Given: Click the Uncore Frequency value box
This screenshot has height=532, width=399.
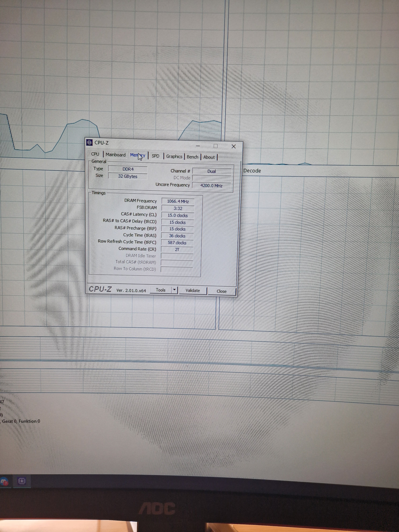Looking at the screenshot, I should (211, 185).
